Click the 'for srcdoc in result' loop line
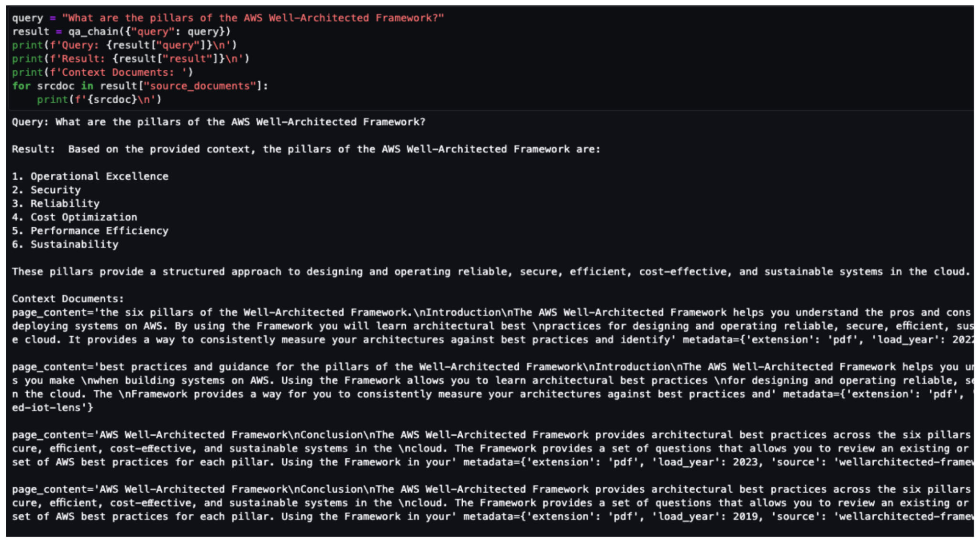The height and width of the screenshot is (540, 980). point(140,86)
